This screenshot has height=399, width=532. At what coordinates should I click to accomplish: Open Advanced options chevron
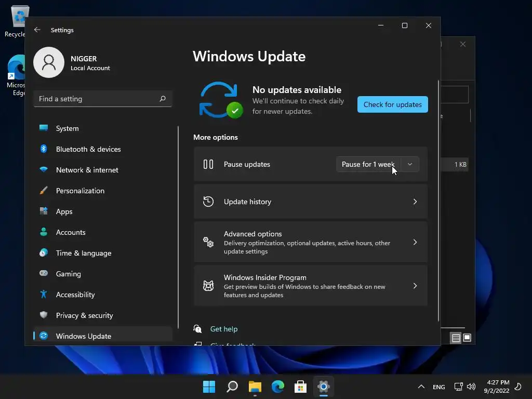click(415, 242)
